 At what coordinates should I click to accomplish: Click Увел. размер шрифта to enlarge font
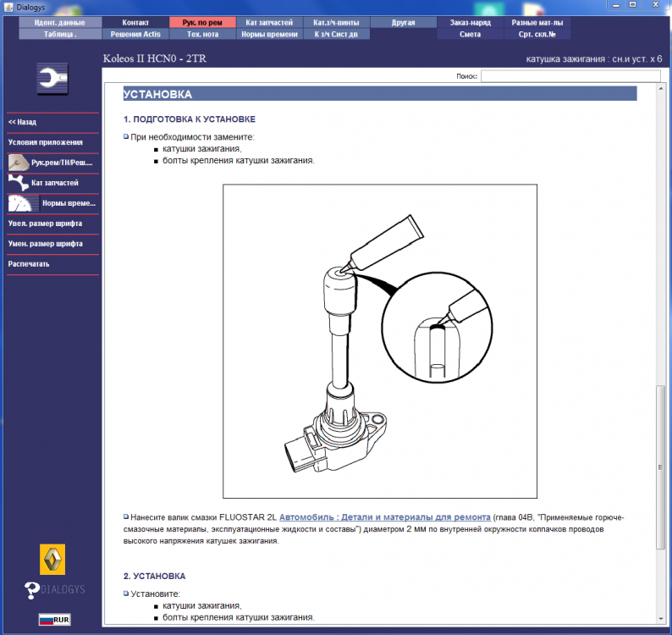point(52,224)
